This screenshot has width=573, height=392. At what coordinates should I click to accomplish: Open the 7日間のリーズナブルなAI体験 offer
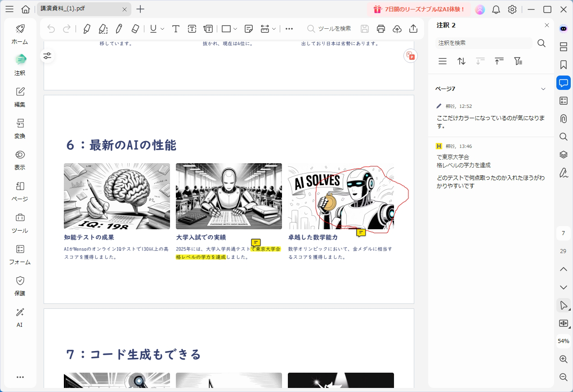[419, 9]
